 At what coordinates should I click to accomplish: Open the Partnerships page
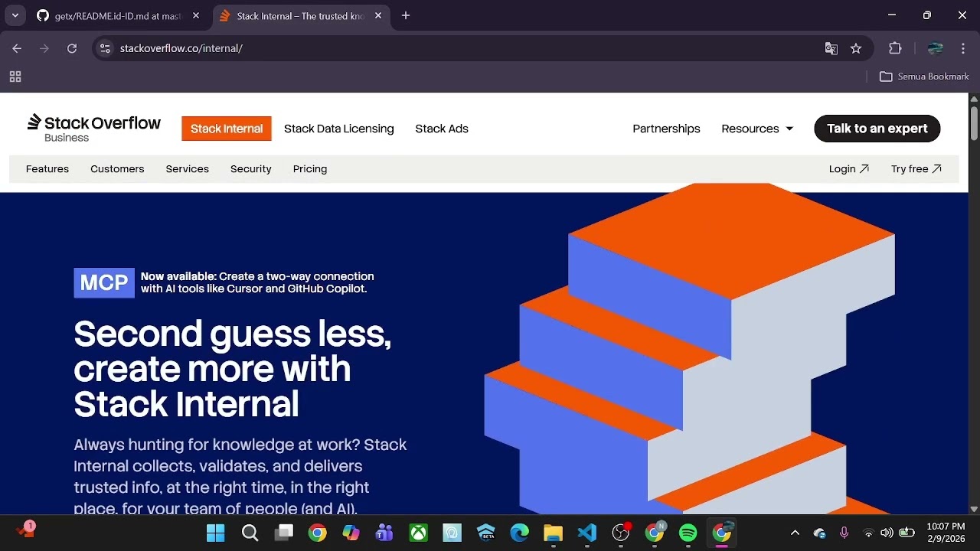click(x=666, y=129)
